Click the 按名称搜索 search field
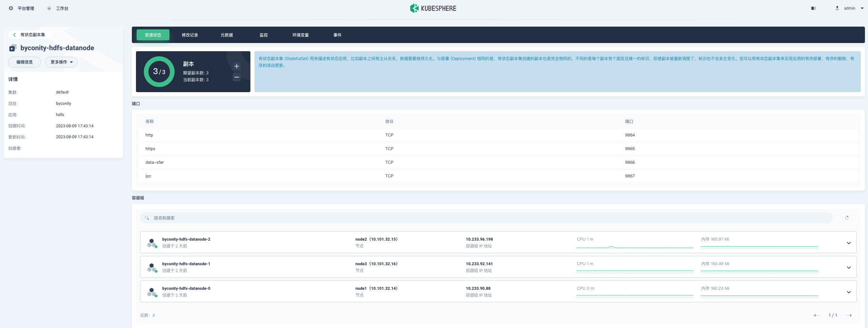 tap(485, 218)
